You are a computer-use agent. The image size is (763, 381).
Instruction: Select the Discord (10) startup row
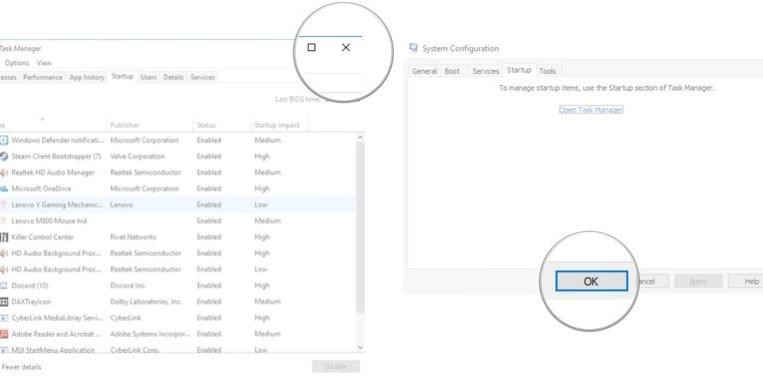point(177,286)
